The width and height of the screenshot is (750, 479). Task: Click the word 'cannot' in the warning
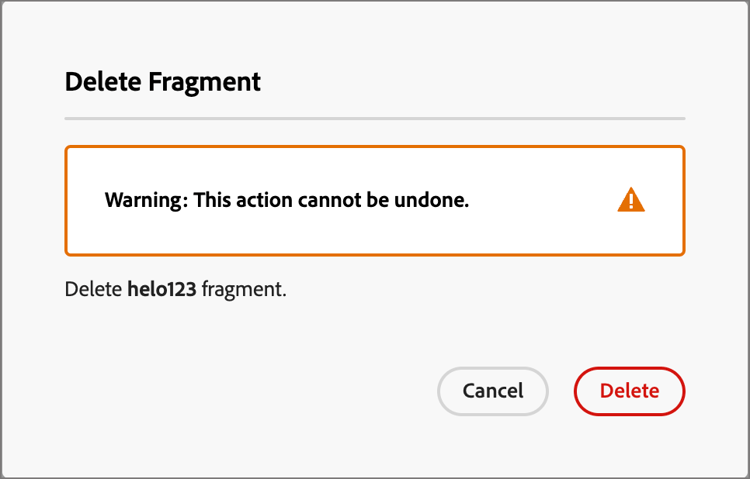[x=328, y=200]
